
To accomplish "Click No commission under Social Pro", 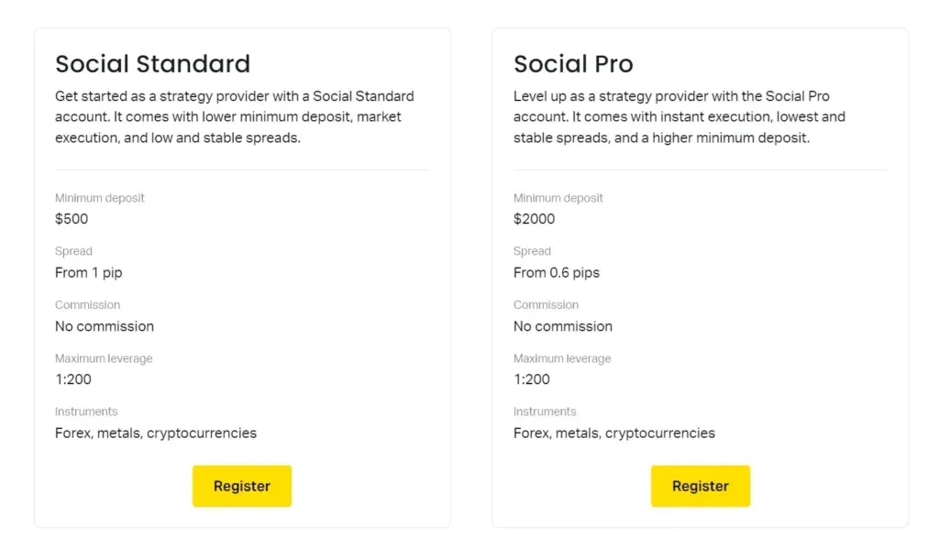I will [x=563, y=326].
